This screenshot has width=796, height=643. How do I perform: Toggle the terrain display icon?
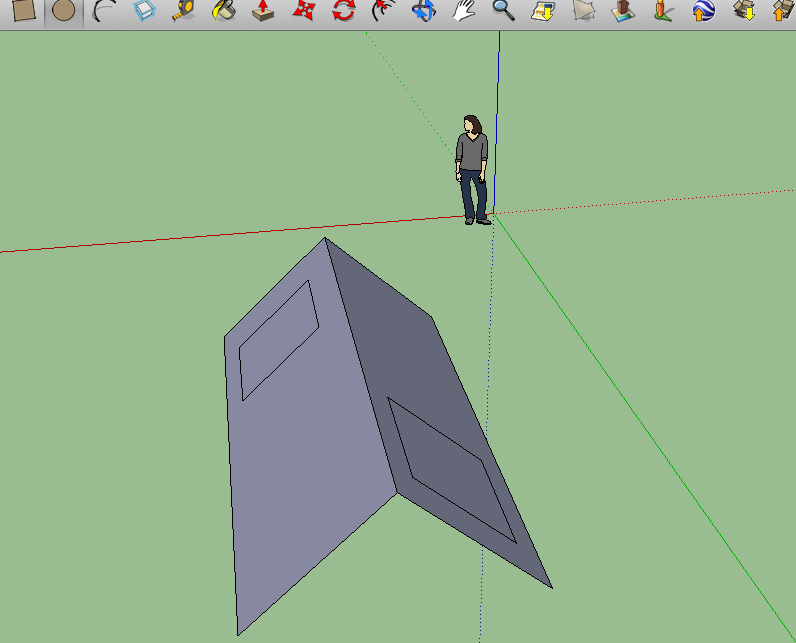click(583, 11)
